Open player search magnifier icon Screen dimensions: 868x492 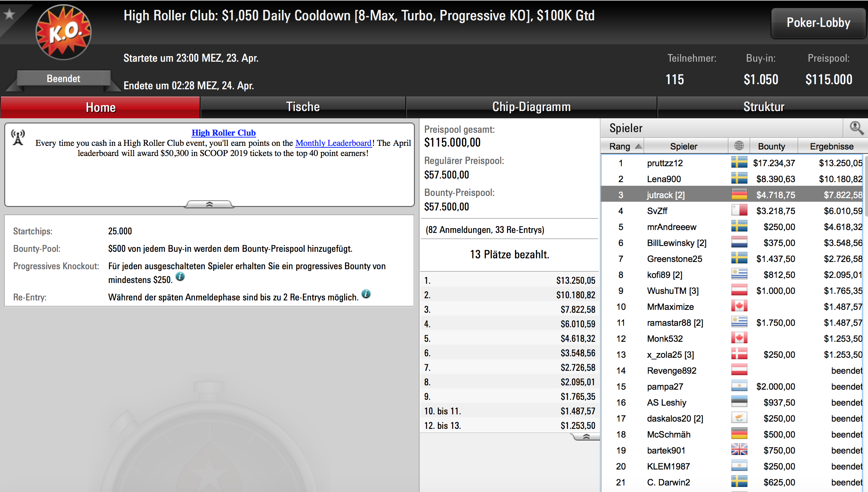(856, 128)
